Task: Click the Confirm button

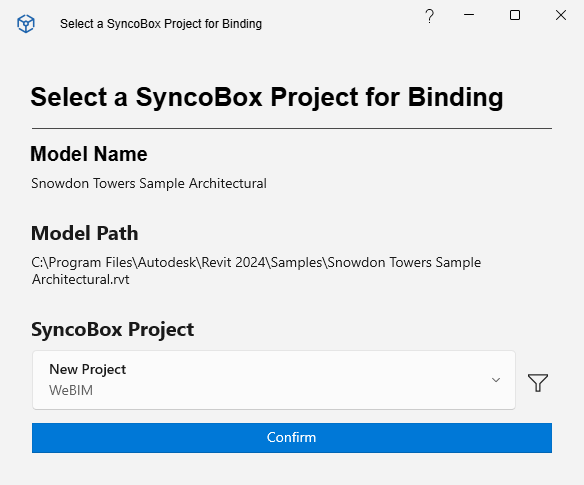Action: point(292,438)
